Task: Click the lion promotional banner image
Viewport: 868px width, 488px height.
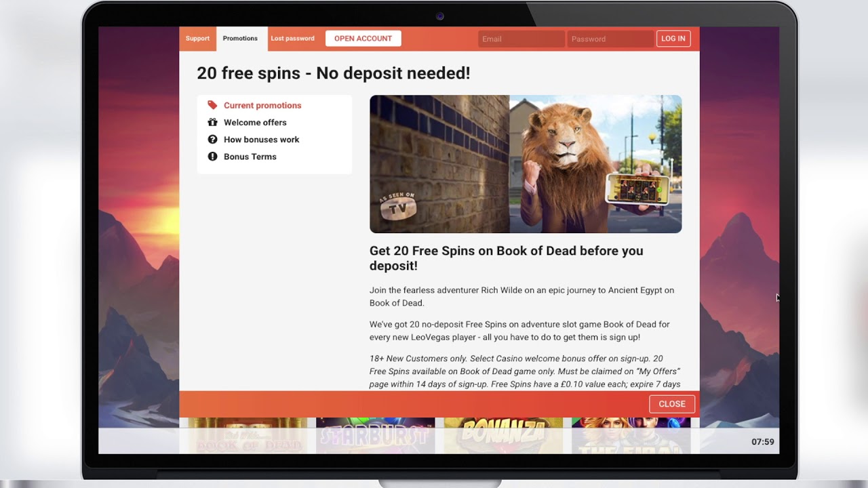Action: click(526, 164)
